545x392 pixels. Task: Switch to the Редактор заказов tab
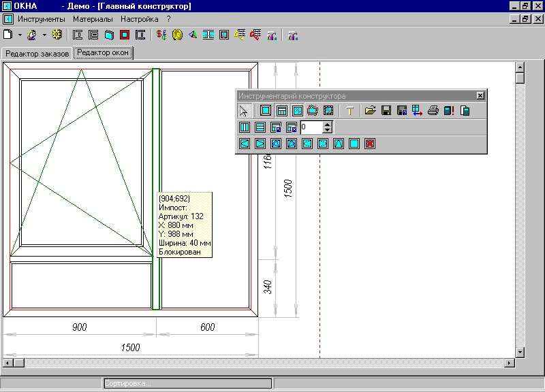[x=37, y=53]
